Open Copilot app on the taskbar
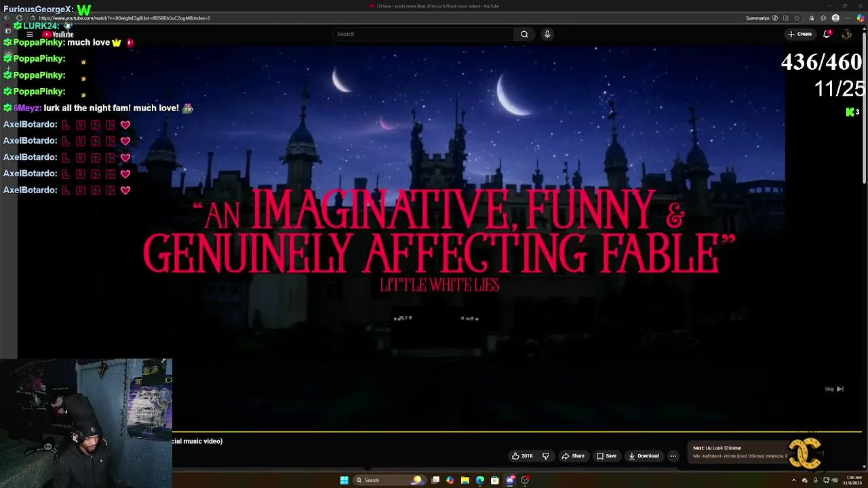The width and height of the screenshot is (868, 488). (x=450, y=481)
